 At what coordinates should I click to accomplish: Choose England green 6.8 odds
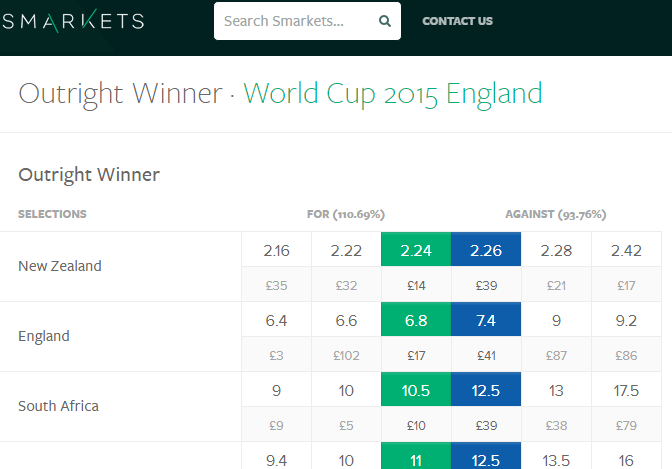(x=416, y=319)
